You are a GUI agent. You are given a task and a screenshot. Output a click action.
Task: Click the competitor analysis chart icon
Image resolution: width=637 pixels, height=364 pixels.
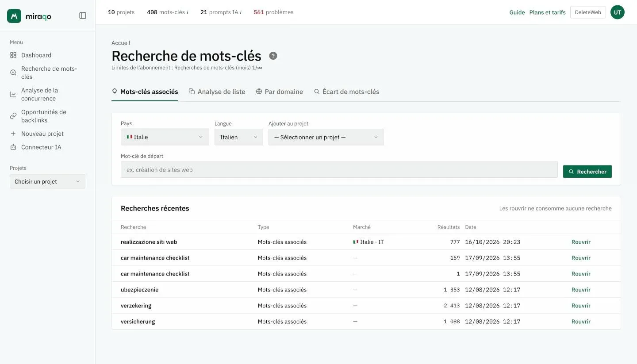point(13,94)
